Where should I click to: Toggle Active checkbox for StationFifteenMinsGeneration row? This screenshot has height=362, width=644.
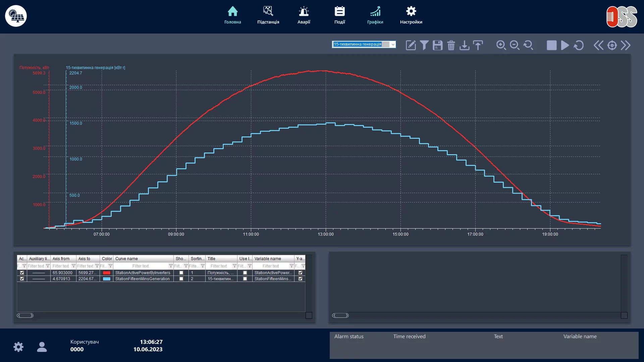point(22,279)
